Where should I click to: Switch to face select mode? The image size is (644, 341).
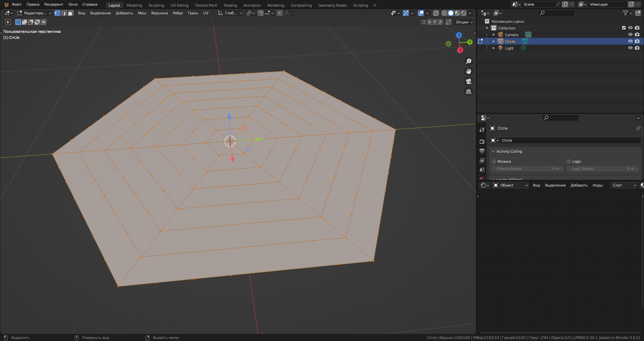70,13
